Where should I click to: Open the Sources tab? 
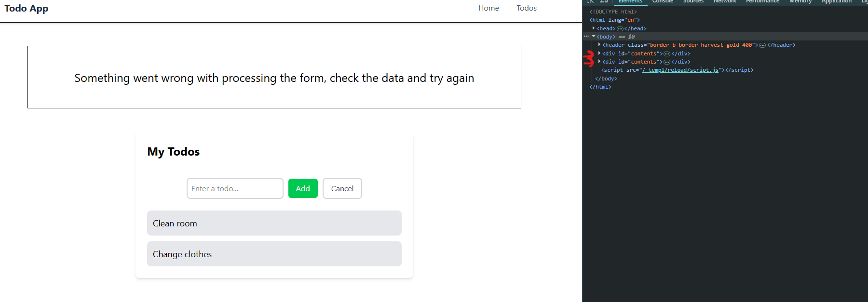coord(693,1)
